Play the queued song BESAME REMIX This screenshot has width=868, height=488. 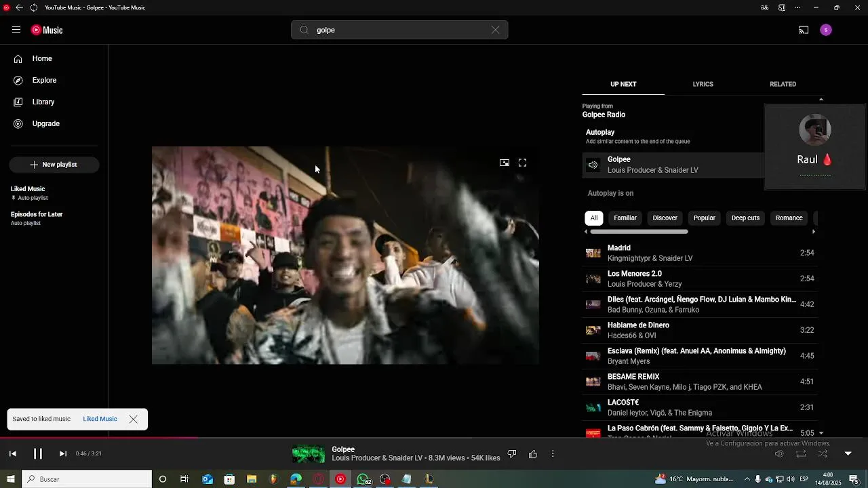click(700, 382)
